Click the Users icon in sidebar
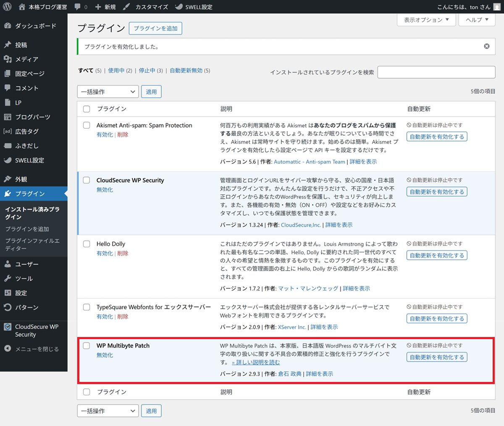The height and width of the screenshot is (426, 504). click(x=8, y=264)
